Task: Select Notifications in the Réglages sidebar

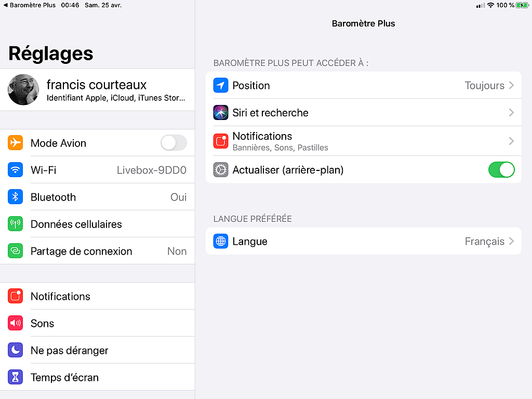Action: tap(97, 296)
